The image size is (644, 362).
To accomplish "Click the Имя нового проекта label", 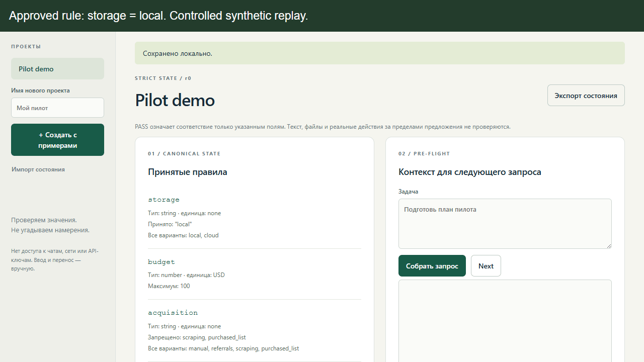I will click(40, 90).
